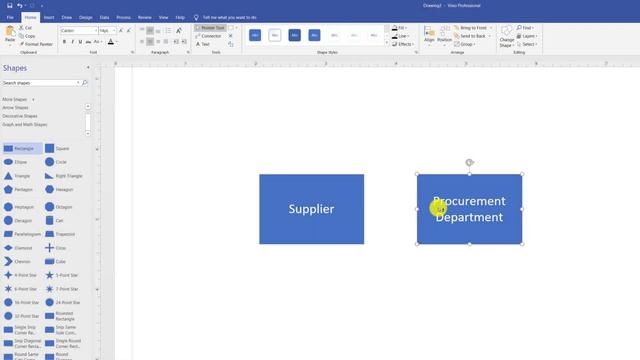Open the Effects dropdown

click(x=403, y=44)
